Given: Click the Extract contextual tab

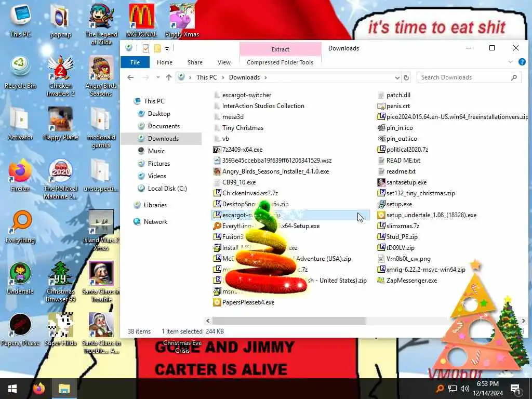Looking at the screenshot, I should pos(281,49).
